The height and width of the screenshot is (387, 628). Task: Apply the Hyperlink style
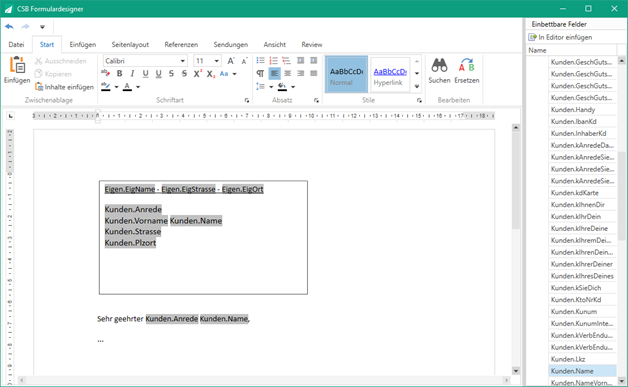click(x=390, y=75)
